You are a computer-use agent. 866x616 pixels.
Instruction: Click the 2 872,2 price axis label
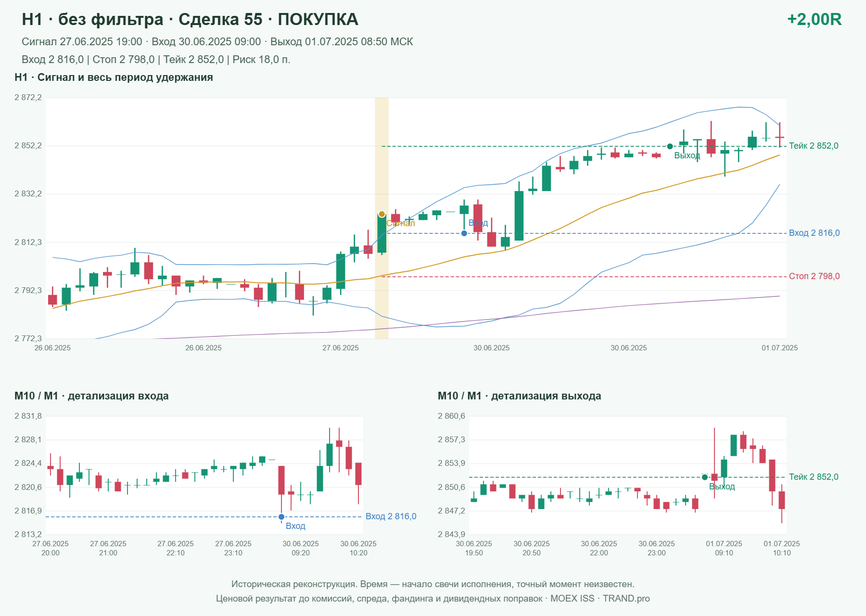click(x=28, y=98)
